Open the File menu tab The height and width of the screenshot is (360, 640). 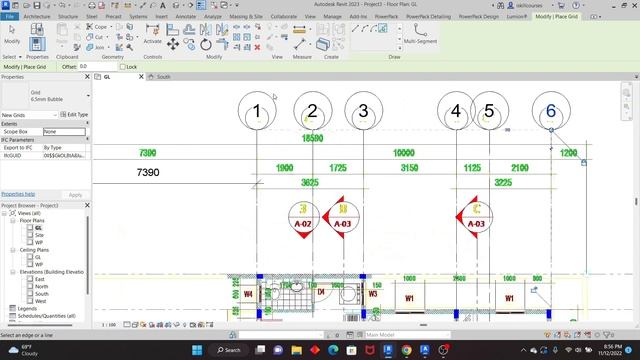10,16
